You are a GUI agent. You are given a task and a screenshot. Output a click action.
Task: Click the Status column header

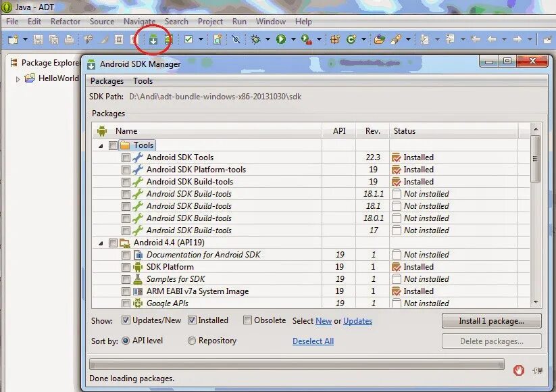(x=453, y=131)
